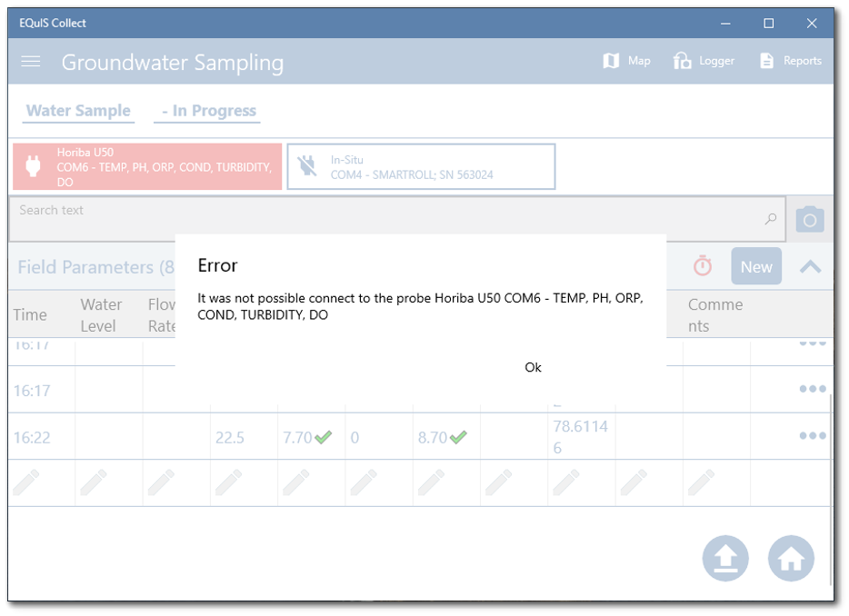Click the pencil under the 78.6114 value

coord(566,482)
